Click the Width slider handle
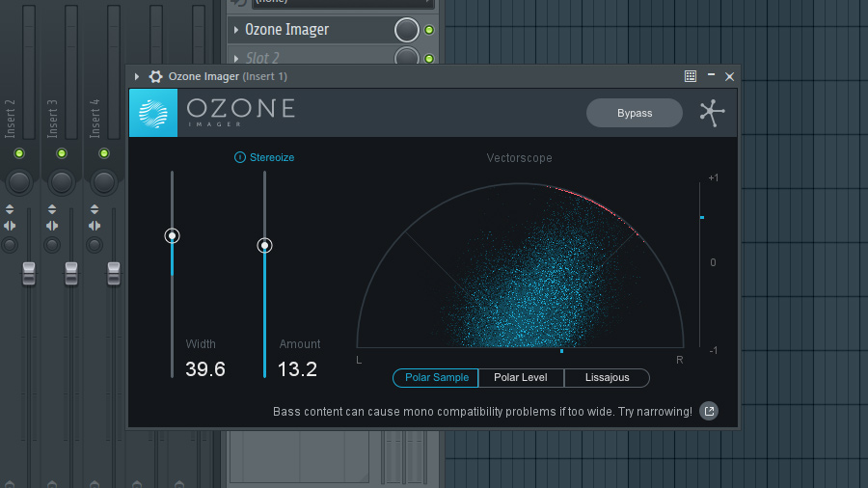The height and width of the screenshot is (488, 868). (173, 236)
